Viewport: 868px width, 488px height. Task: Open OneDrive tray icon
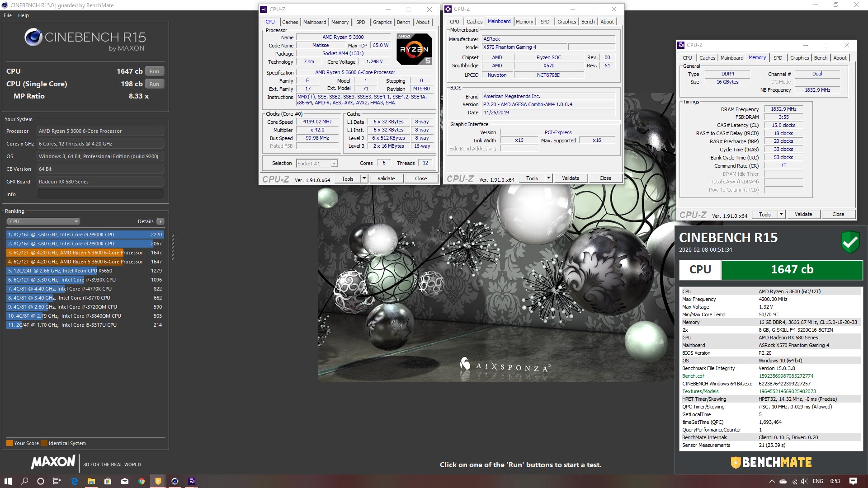click(x=783, y=482)
